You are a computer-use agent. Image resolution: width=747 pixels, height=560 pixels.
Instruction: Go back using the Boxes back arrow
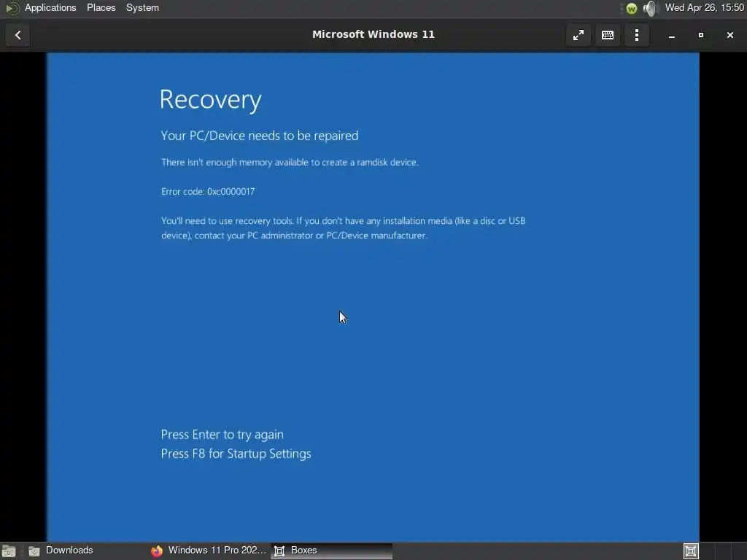coord(18,35)
